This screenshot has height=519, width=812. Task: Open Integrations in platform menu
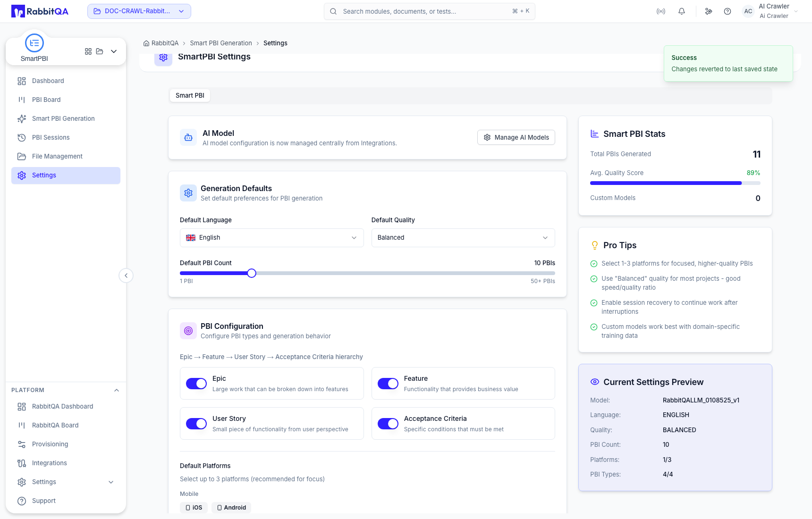point(66,463)
